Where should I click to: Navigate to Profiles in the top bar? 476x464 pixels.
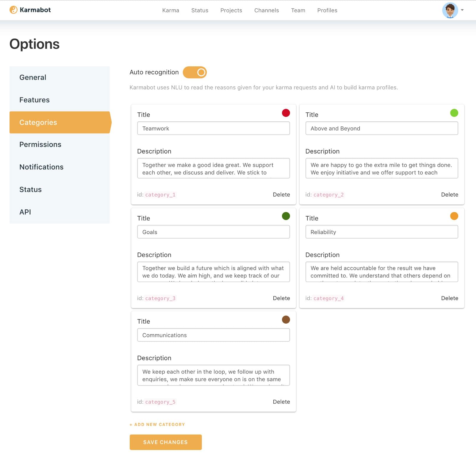pyautogui.click(x=327, y=10)
